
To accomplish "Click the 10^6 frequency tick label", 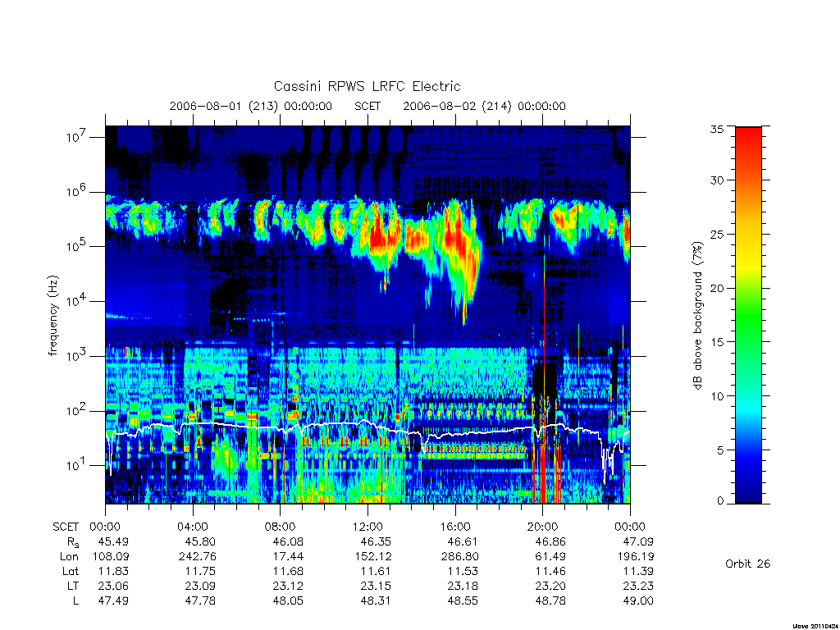I will (77, 191).
